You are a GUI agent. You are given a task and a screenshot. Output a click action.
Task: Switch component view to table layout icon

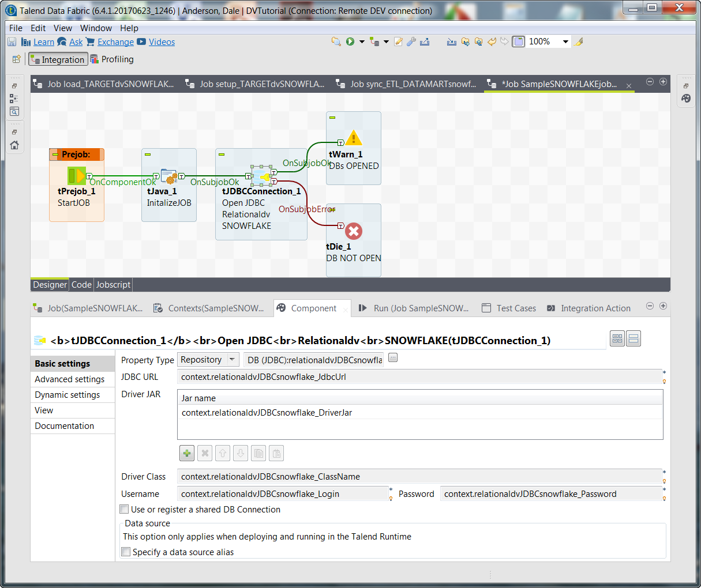point(617,339)
